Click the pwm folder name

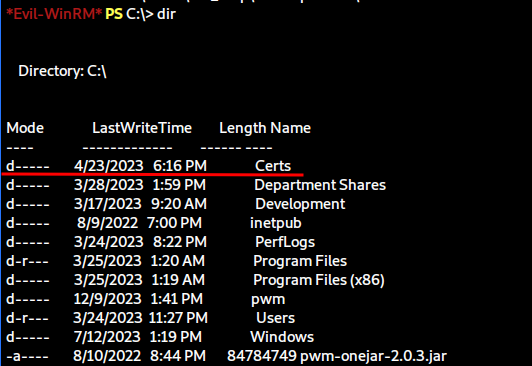pyautogui.click(x=268, y=300)
